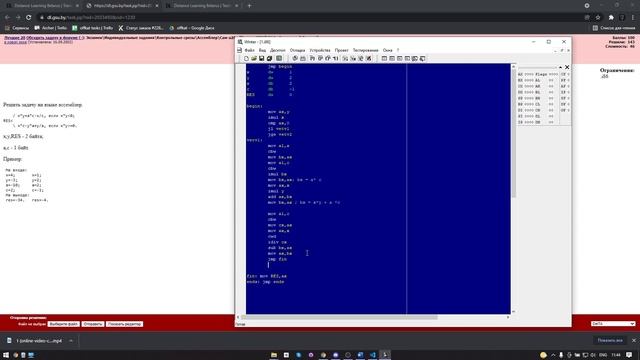The width and height of the screenshot is (640, 360).
Task: Close the registers side panel with X
Action: [x=567, y=67]
